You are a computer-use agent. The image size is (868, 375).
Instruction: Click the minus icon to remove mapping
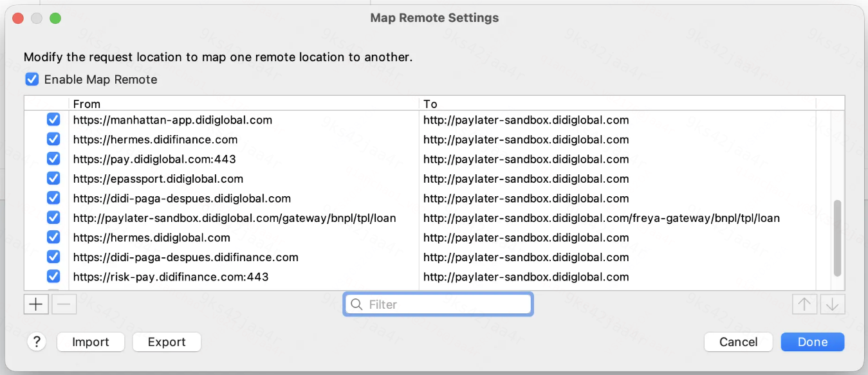(x=64, y=304)
